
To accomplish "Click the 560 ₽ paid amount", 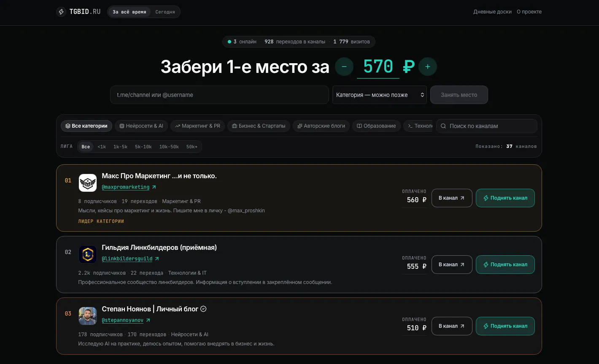I will [x=417, y=200].
